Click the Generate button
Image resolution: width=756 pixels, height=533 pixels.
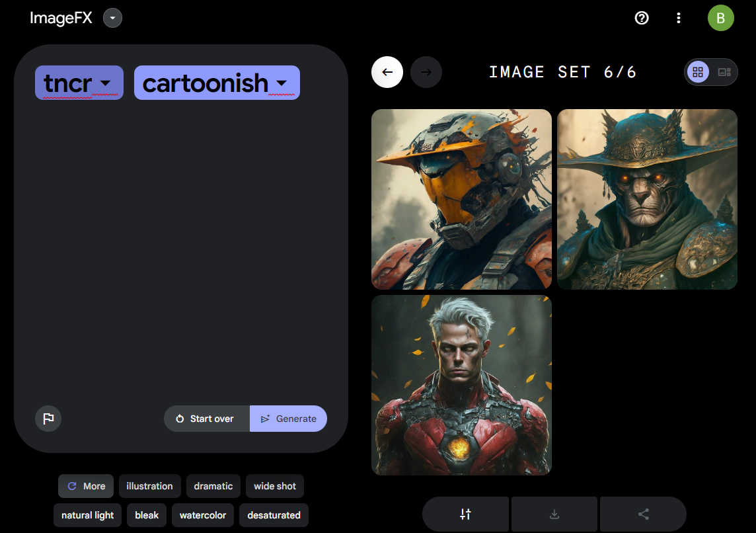tap(288, 419)
